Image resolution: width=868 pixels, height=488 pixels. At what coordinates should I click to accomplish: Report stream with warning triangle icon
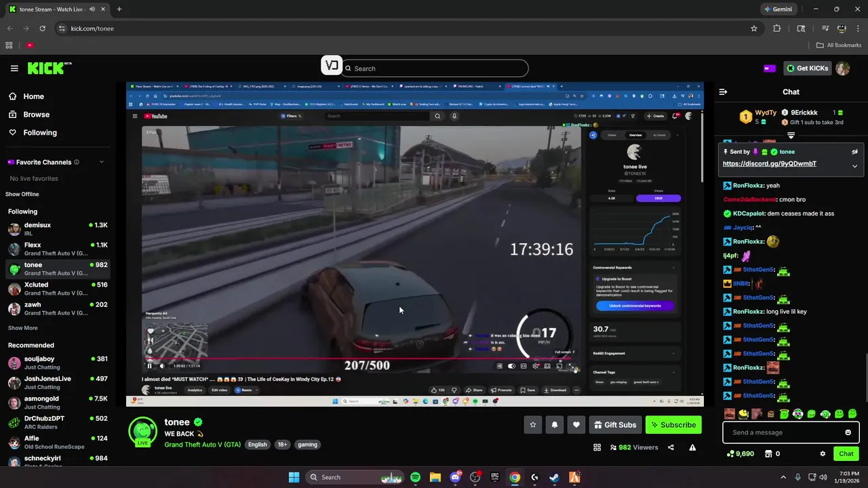pos(692,447)
